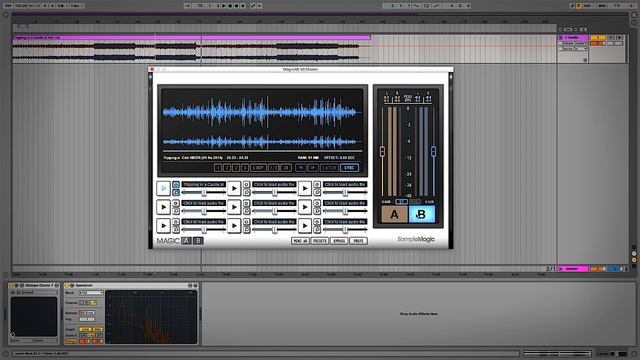Play the middle-row left reference slot

tap(163, 207)
